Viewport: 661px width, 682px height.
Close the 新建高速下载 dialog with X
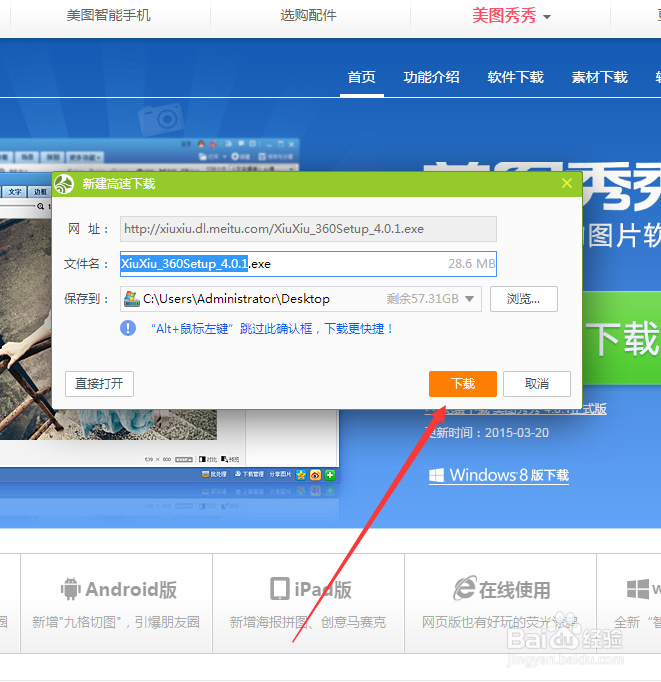click(567, 183)
